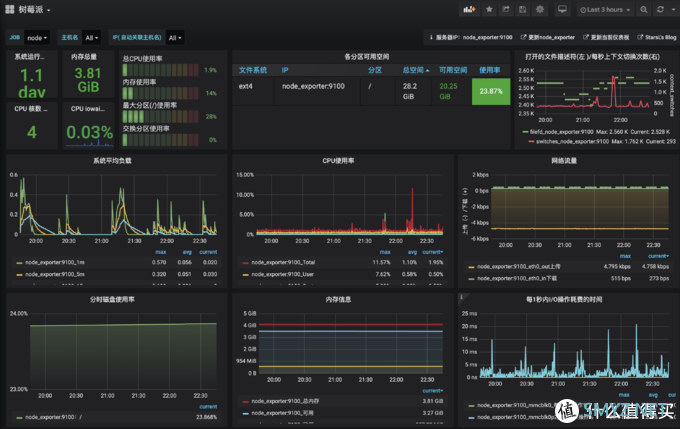
Task: Click the info icon in the I/O time panel corner
Action: [x=461, y=297]
